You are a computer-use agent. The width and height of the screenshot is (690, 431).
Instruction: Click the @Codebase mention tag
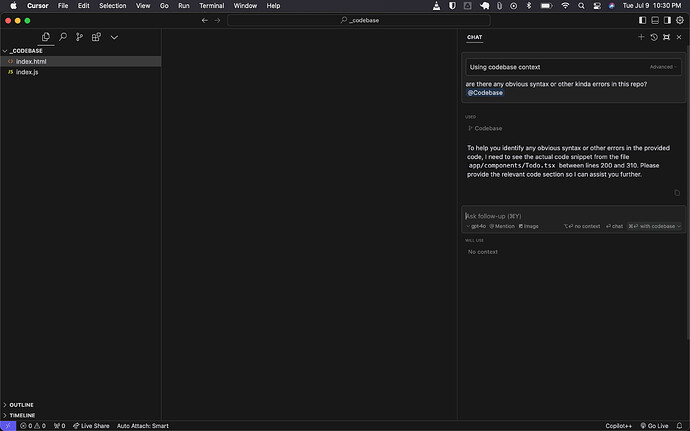485,92
